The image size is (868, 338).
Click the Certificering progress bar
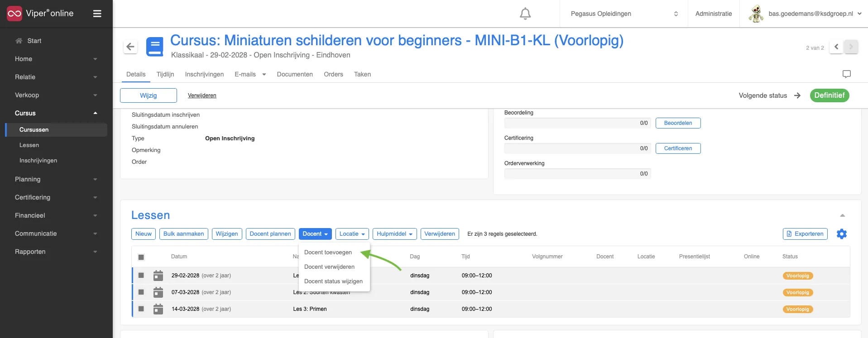(578, 148)
